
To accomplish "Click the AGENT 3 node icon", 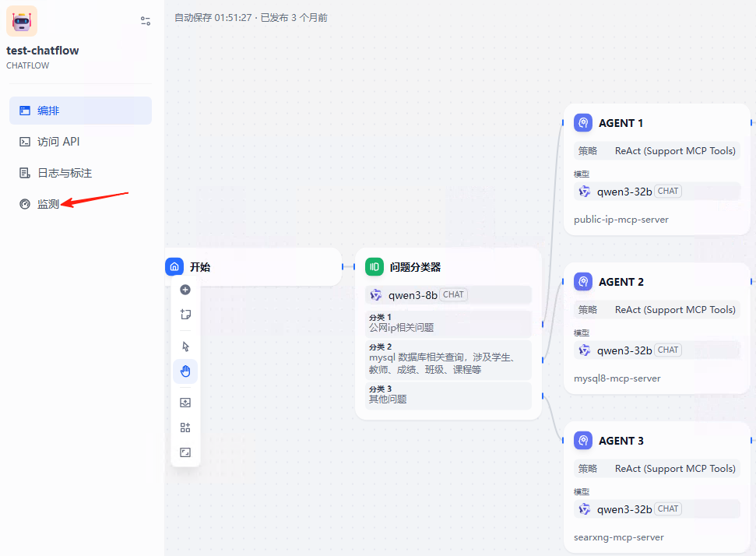I will [583, 440].
